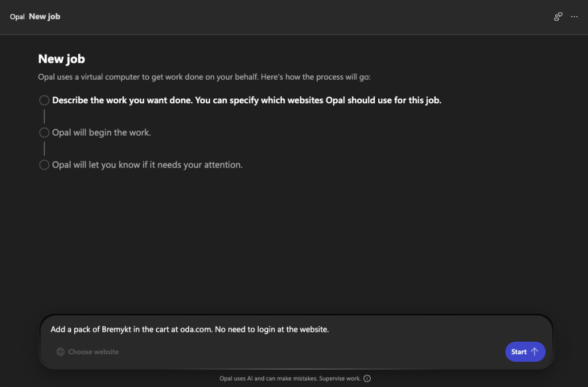Click the Opal app name in header
This screenshot has height=387, width=588.
17,17
